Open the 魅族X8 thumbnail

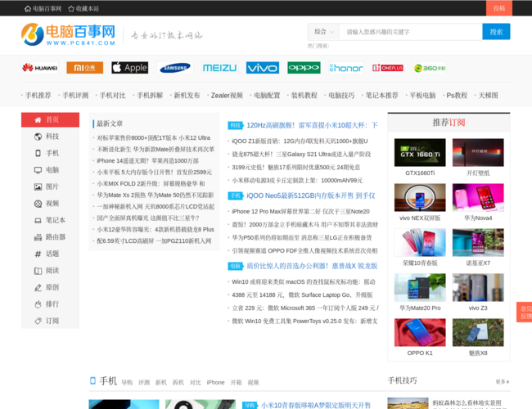pyautogui.click(x=478, y=332)
